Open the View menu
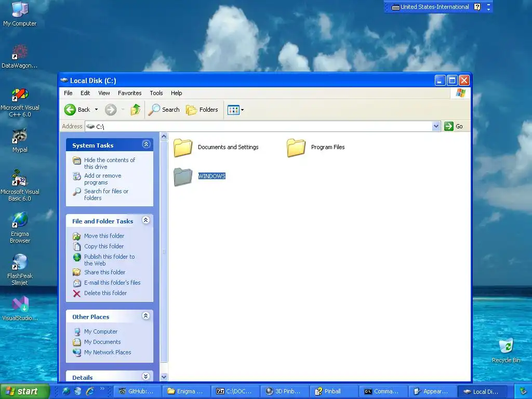The image size is (532, 399). pos(104,93)
